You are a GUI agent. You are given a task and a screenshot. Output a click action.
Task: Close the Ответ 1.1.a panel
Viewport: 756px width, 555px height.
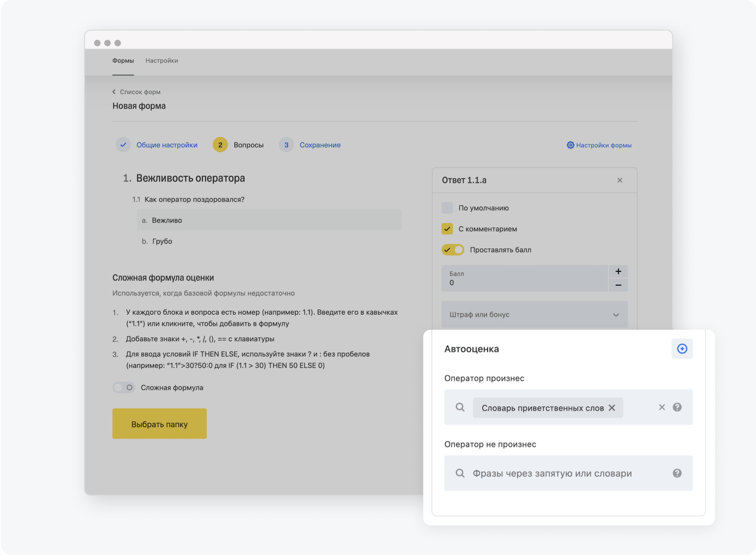coord(620,180)
